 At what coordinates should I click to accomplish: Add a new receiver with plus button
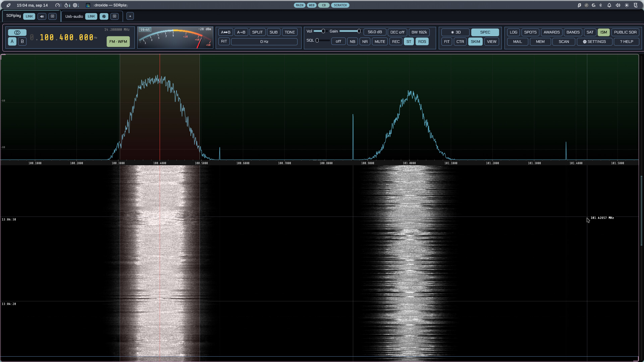click(x=130, y=16)
